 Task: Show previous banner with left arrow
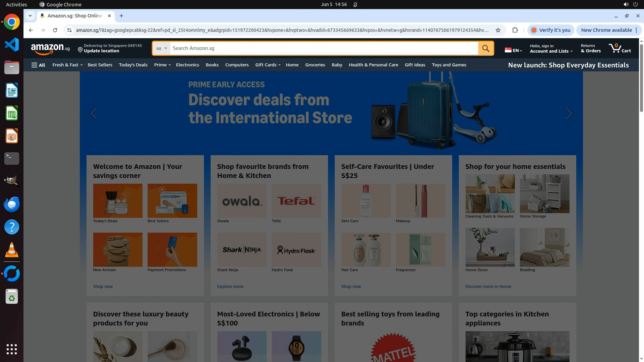pyautogui.click(x=93, y=114)
